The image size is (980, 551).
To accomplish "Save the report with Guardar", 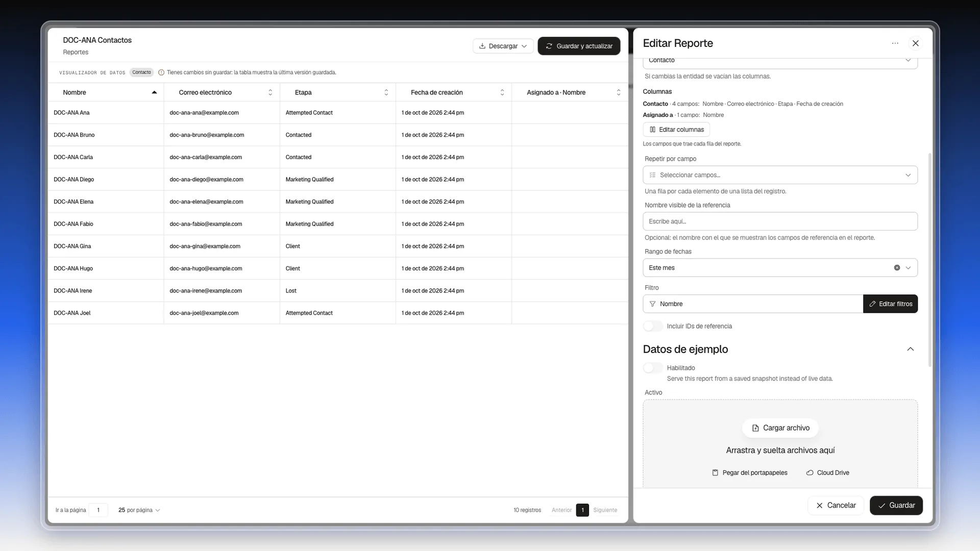I will (x=896, y=506).
